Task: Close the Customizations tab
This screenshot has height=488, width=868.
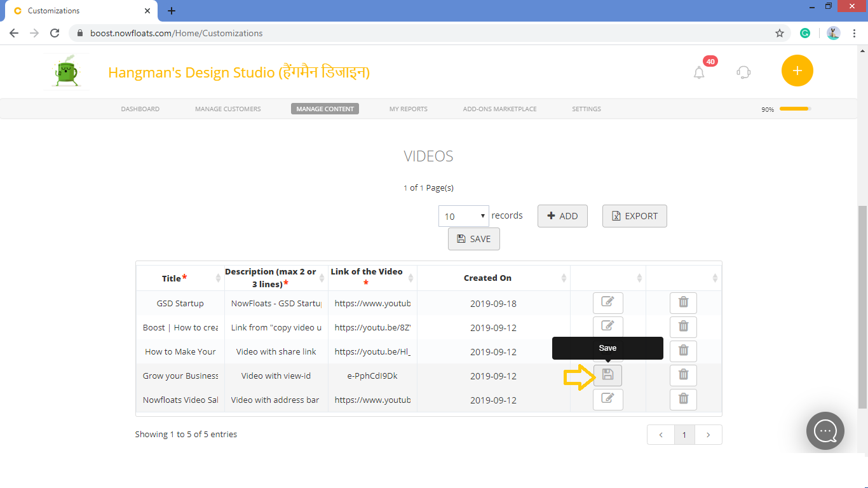Action: coord(147,11)
